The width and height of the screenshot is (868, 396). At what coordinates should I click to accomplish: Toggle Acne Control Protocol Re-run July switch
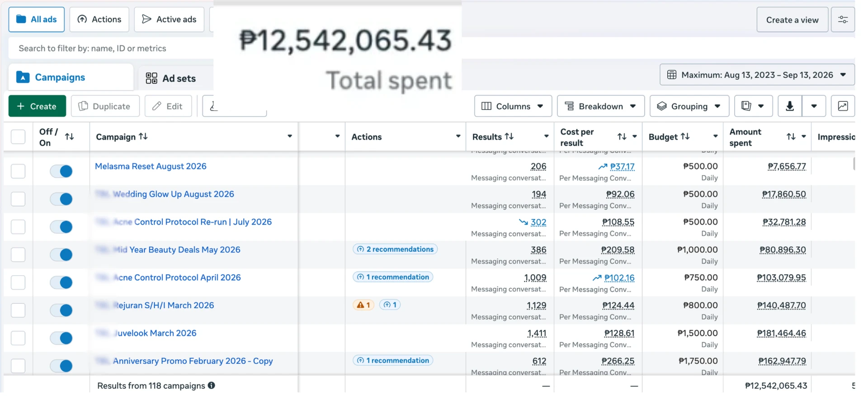tap(61, 227)
